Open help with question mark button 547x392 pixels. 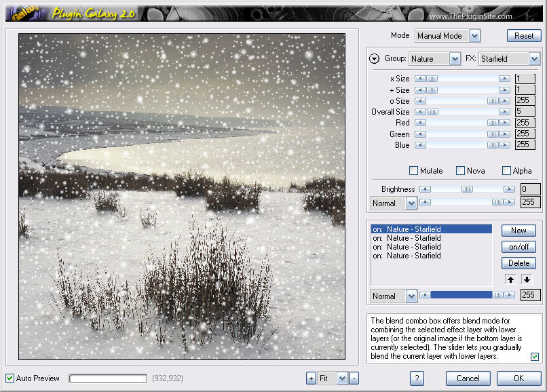[x=417, y=378]
